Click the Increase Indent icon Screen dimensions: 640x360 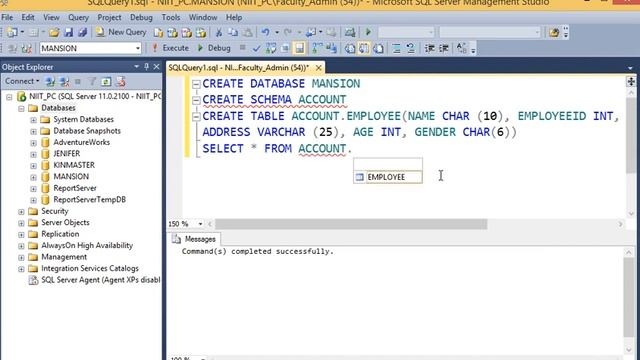(444, 49)
